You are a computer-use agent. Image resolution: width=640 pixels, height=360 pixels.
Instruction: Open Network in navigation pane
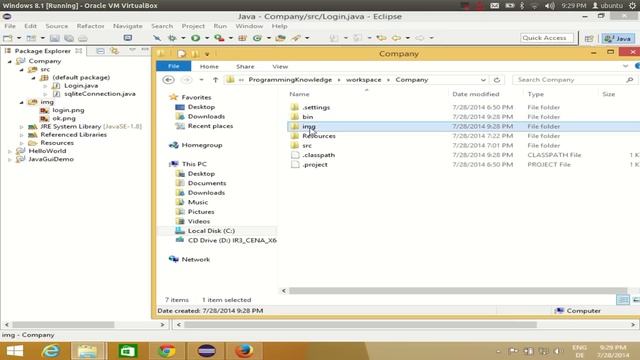tap(196, 259)
